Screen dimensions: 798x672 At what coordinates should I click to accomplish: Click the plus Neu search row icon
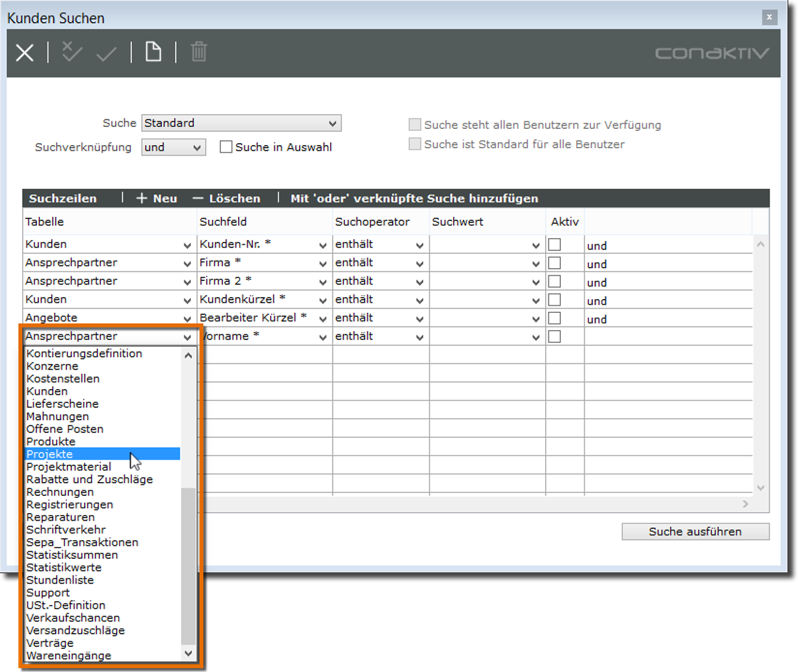pos(141,199)
